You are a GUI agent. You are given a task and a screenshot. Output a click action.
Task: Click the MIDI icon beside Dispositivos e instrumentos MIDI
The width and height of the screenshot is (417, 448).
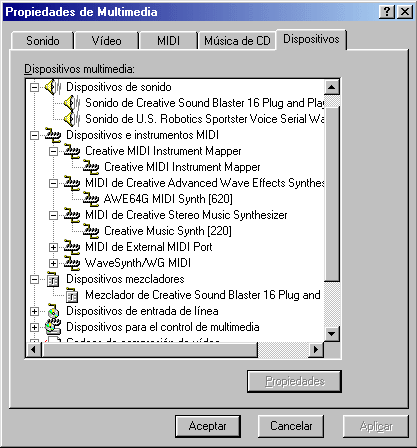(53, 135)
